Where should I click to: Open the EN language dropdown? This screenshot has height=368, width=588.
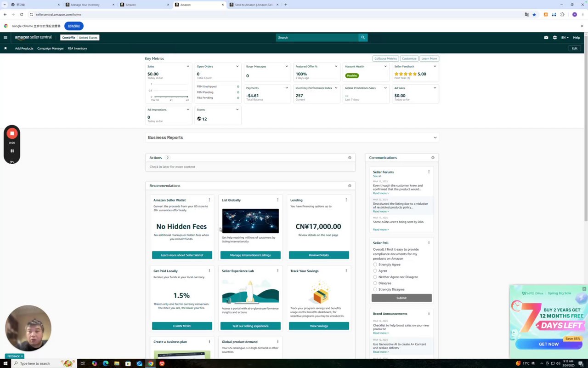(565, 38)
